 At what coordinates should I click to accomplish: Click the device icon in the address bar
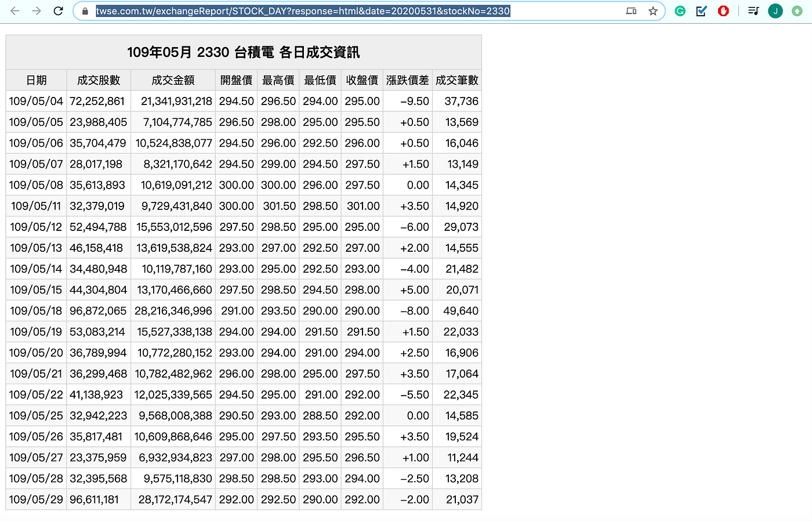(x=632, y=11)
